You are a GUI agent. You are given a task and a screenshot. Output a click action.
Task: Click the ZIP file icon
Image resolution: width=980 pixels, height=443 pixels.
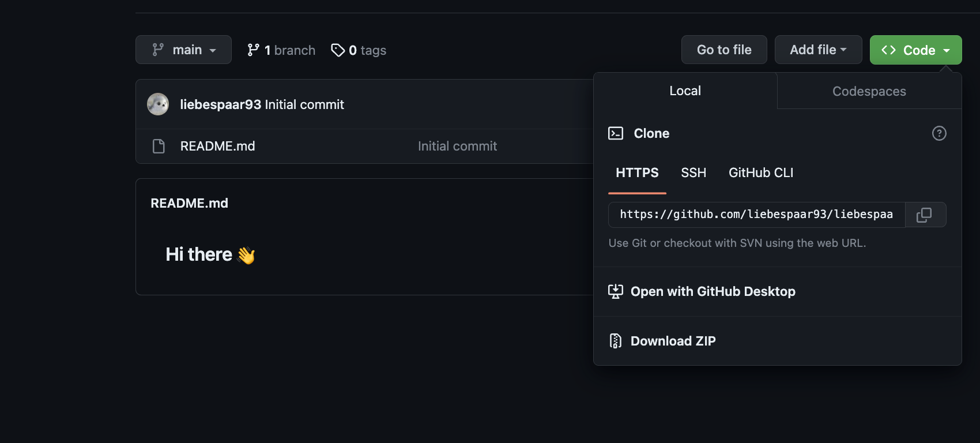(616, 341)
